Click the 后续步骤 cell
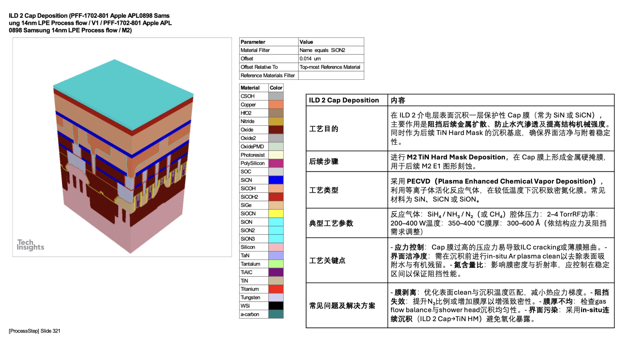This screenshot has width=644, height=362. coord(324,161)
